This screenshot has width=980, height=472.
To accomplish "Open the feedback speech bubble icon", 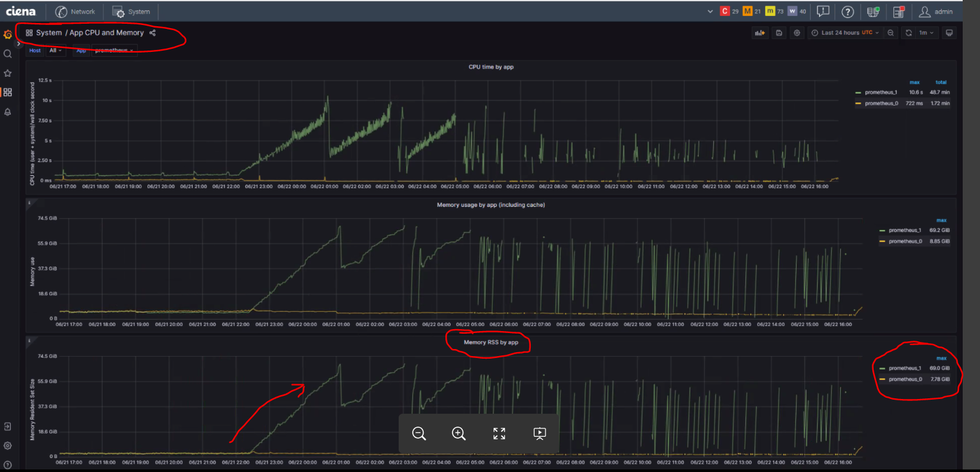I will 823,12.
